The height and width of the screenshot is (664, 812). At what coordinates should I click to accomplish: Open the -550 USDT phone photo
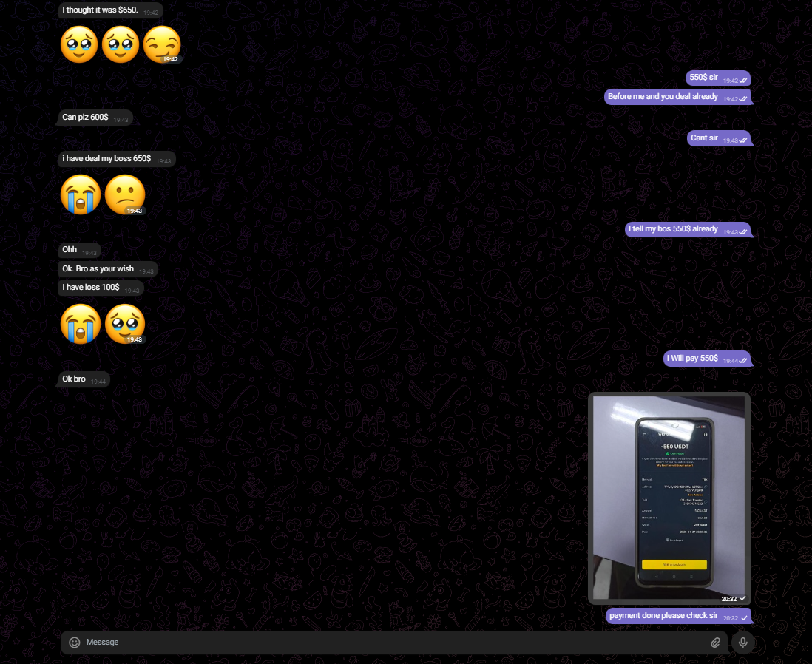click(669, 495)
